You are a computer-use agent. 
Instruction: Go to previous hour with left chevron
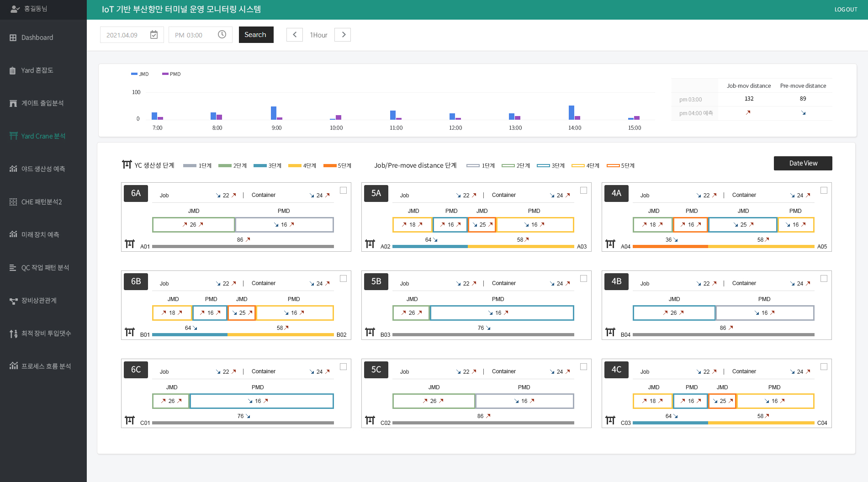(x=295, y=35)
